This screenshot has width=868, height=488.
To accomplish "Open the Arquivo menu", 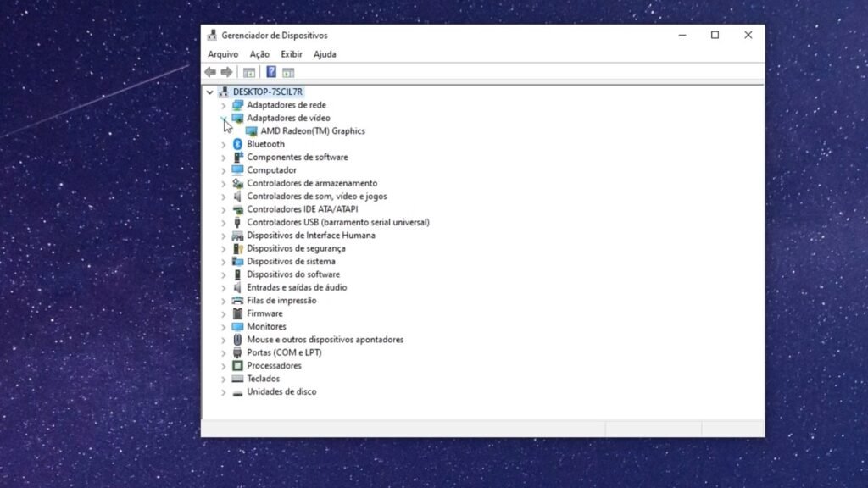I will click(223, 54).
